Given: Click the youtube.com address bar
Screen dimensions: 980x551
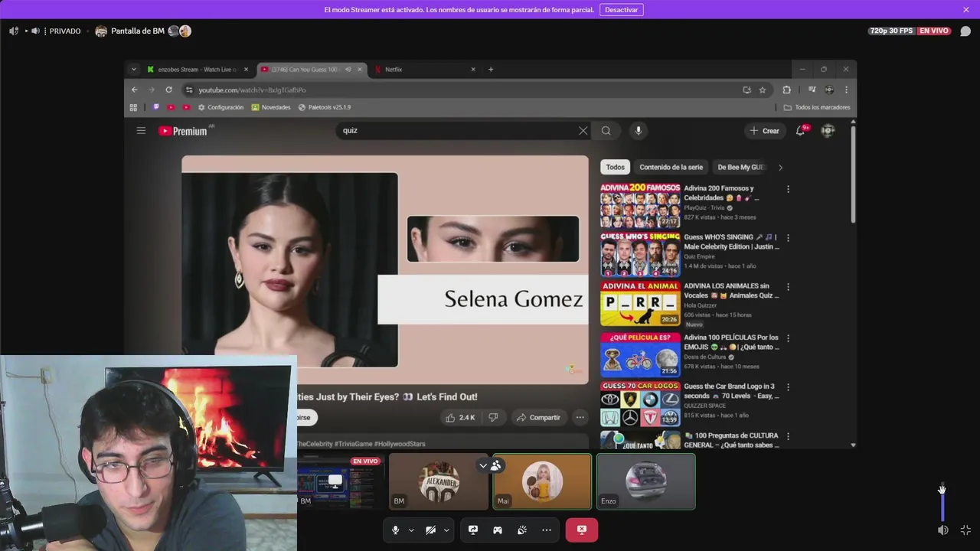Looking at the screenshot, I should pyautogui.click(x=459, y=90).
